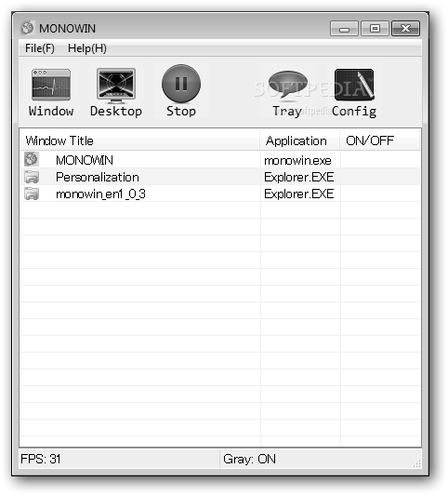Screen dimensions: 448x495
Task: Click Explorer.EXE cell in Personalization row
Action: [x=299, y=177]
